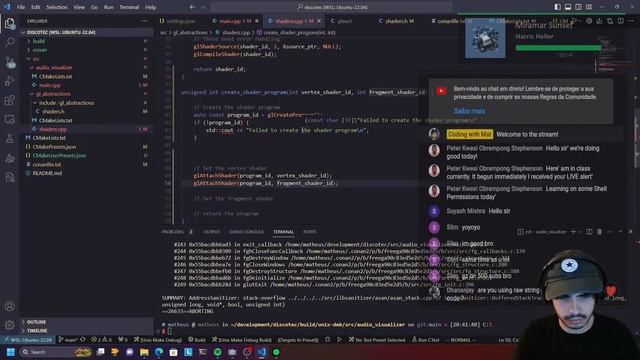
Task: Collapse the src folder
Action: click(36, 59)
